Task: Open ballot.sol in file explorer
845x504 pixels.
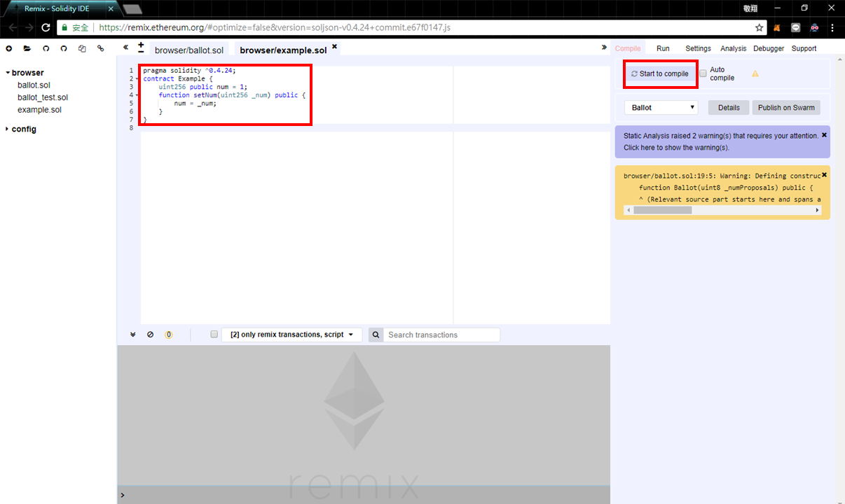Action: pos(34,85)
